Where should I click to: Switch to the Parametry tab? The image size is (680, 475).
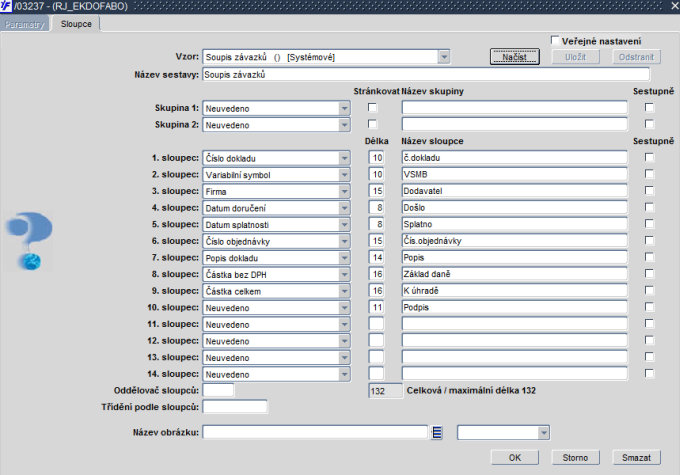(25, 24)
